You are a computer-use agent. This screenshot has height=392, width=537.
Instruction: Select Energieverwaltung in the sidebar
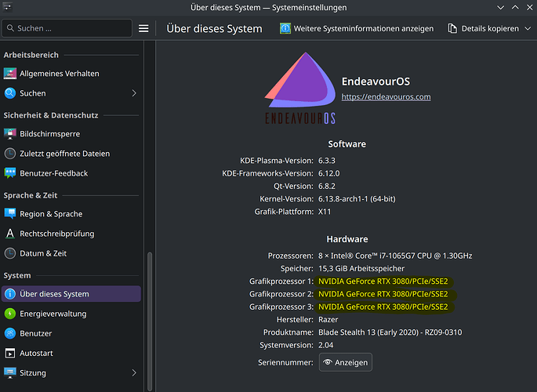[x=71, y=314]
